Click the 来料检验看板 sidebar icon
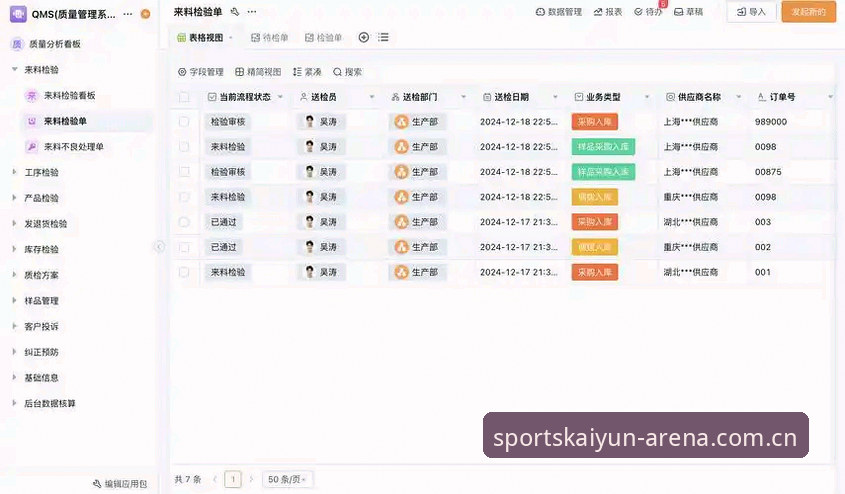845x494 pixels. (31, 96)
